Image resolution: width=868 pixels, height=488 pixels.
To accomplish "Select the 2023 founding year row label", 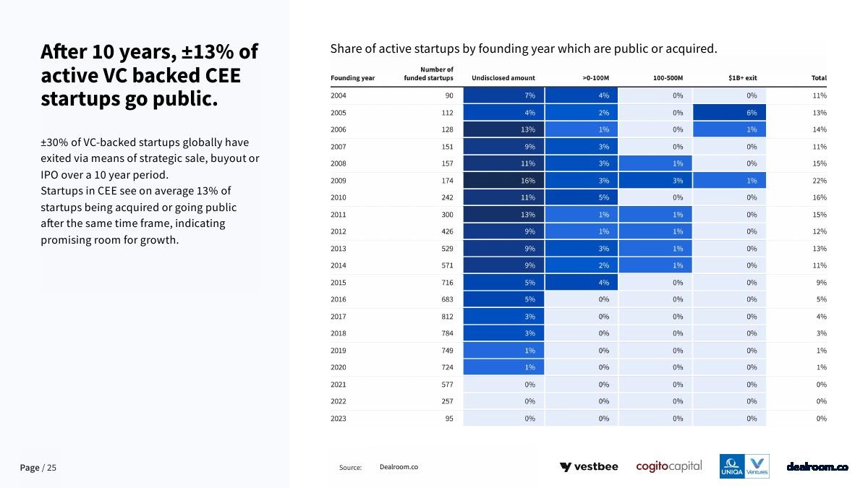I will [338, 418].
